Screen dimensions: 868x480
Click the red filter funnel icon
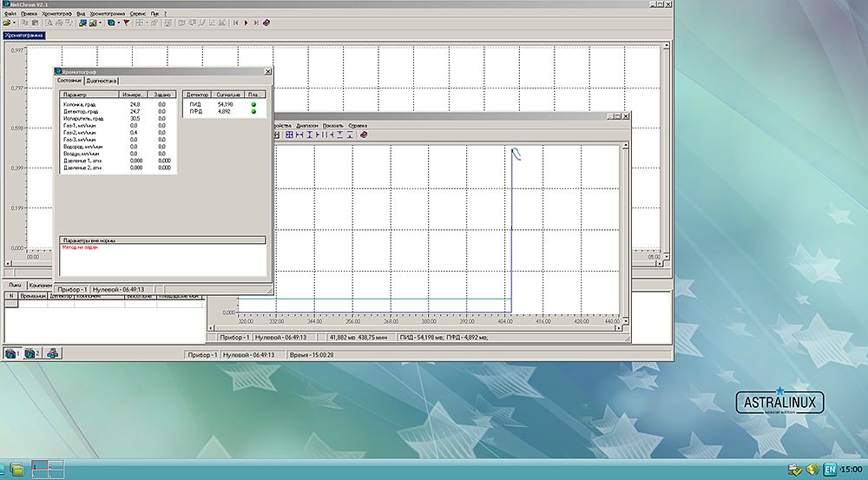(x=126, y=23)
